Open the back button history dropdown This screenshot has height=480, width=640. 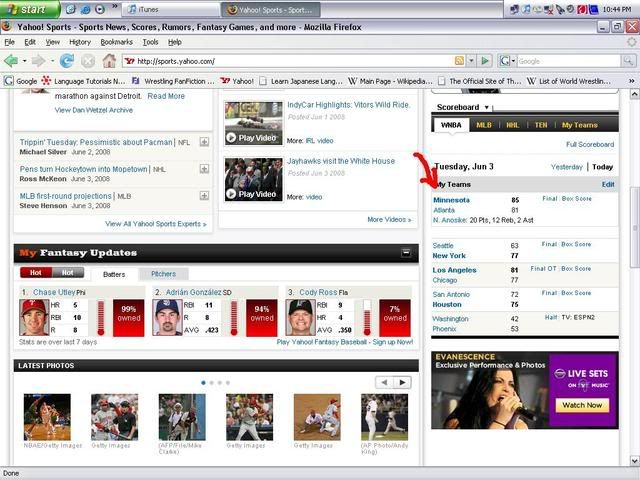tap(24, 61)
